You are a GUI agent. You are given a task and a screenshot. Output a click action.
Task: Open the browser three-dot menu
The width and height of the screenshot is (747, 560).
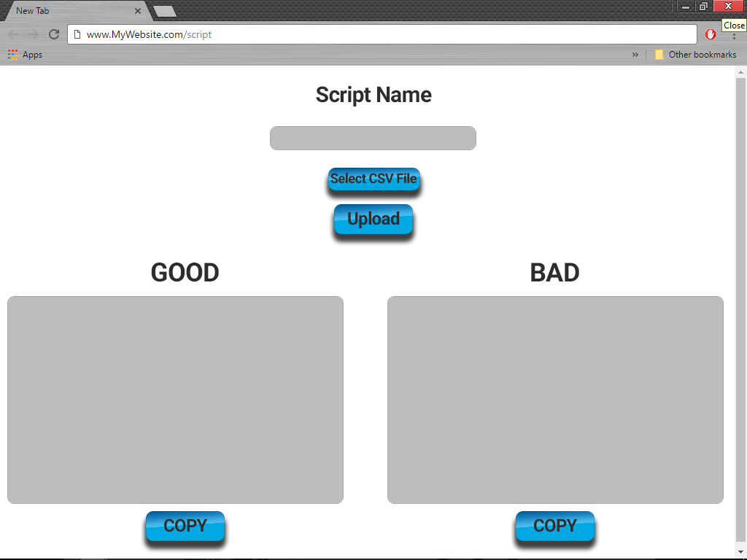pos(734,36)
